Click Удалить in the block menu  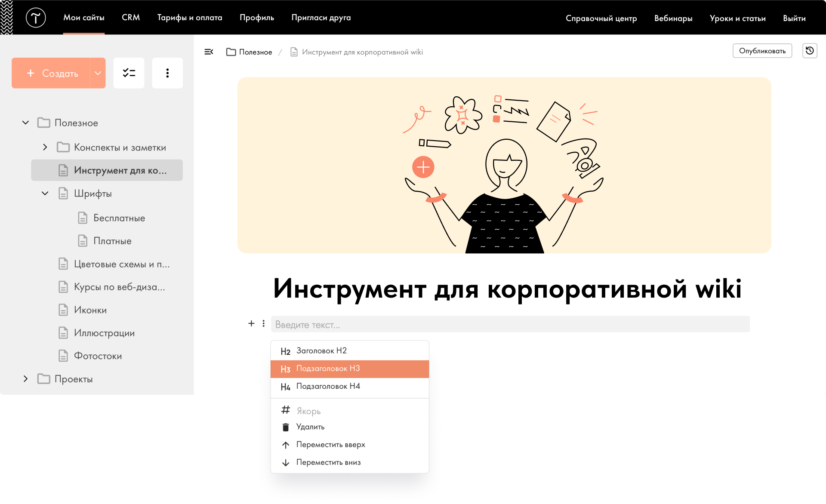tap(310, 427)
